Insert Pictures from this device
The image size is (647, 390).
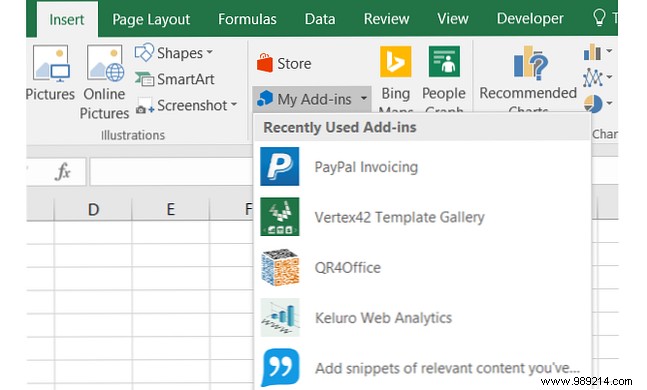click(x=50, y=73)
